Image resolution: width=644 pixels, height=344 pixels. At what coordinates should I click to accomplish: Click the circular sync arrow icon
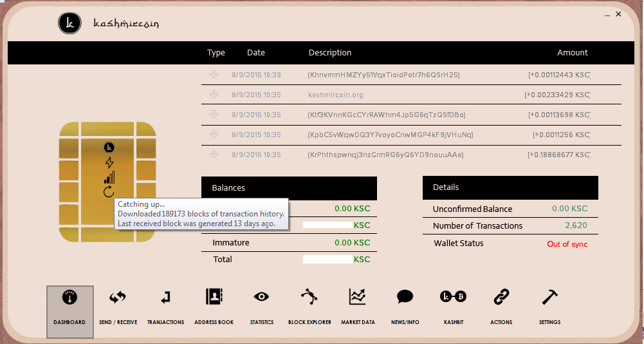[x=109, y=191]
